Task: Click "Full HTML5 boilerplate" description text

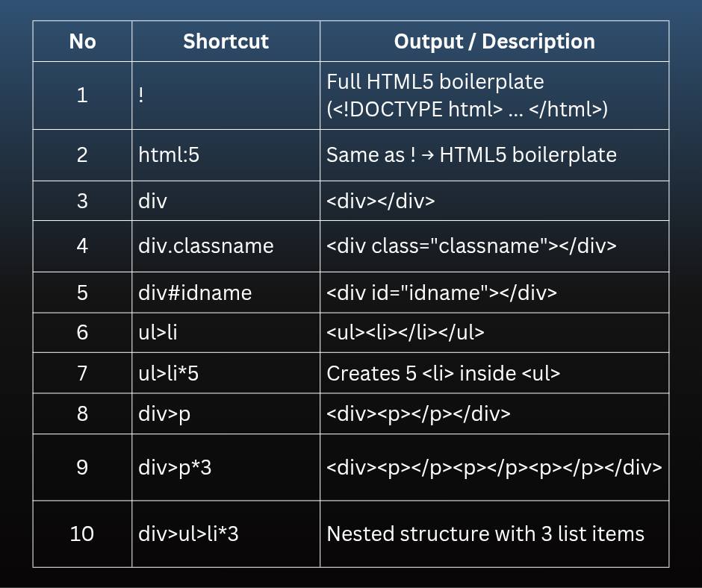Action: (435, 82)
